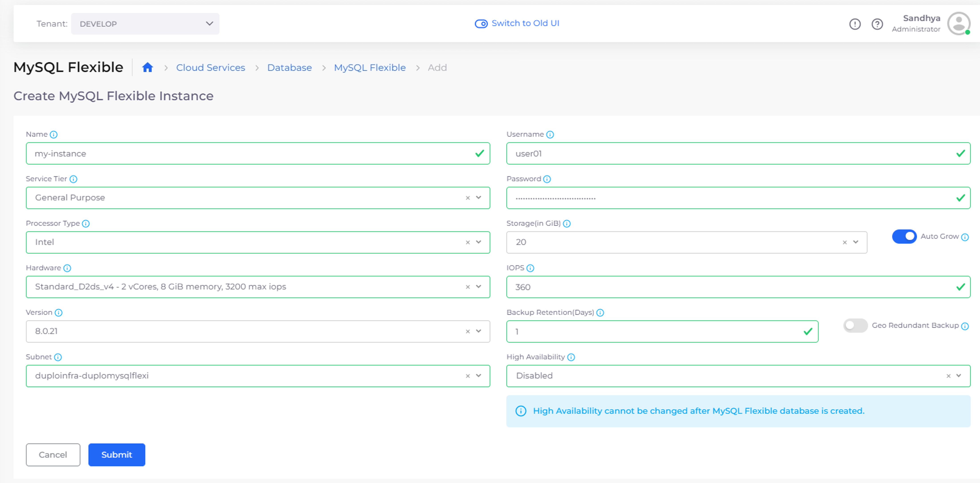Show info tooltip for Version
The height and width of the screenshot is (483, 980).
coord(59,313)
